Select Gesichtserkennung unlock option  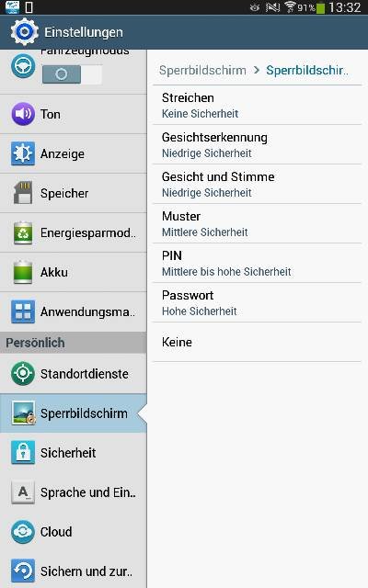257,145
